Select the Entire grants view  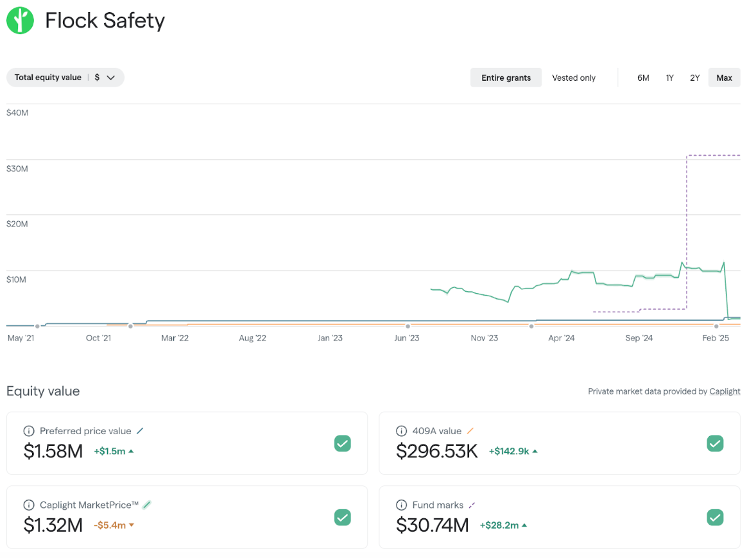506,77
